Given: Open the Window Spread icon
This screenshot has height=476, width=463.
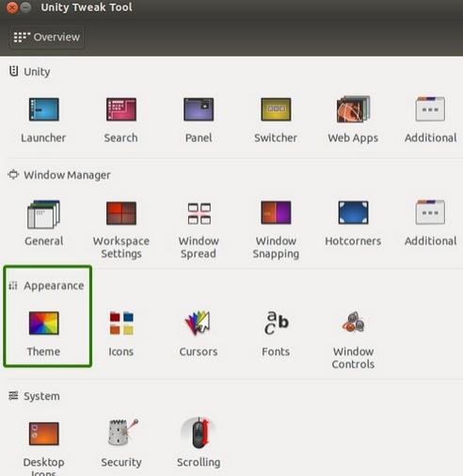Looking at the screenshot, I should coord(199,214).
